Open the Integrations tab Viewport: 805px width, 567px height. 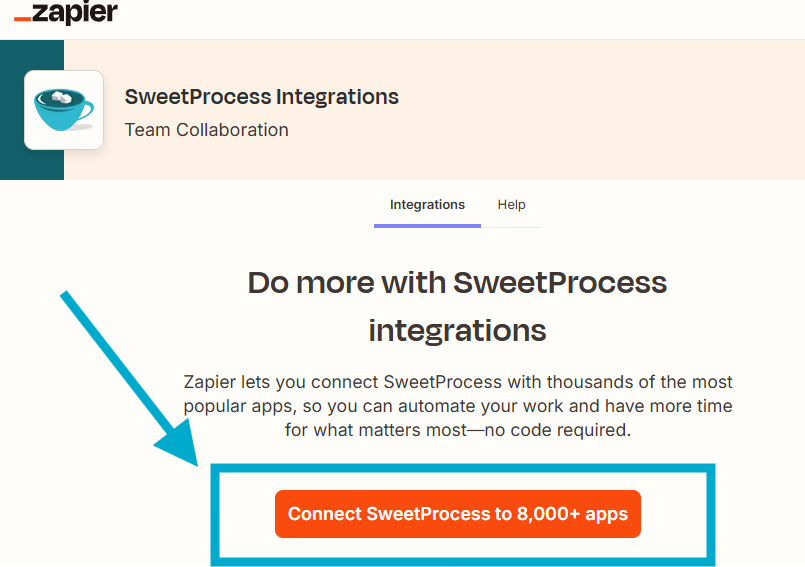pos(427,205)
